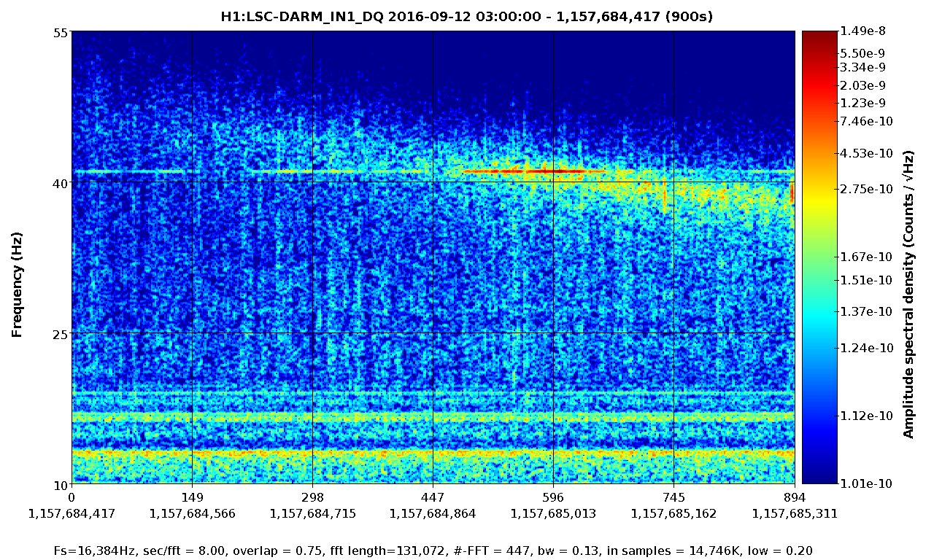This screenshot has height=560, width=934.
Task: Click colorbar value 1.67e-10
Action: pyautogui.click(x=866, y=257)
